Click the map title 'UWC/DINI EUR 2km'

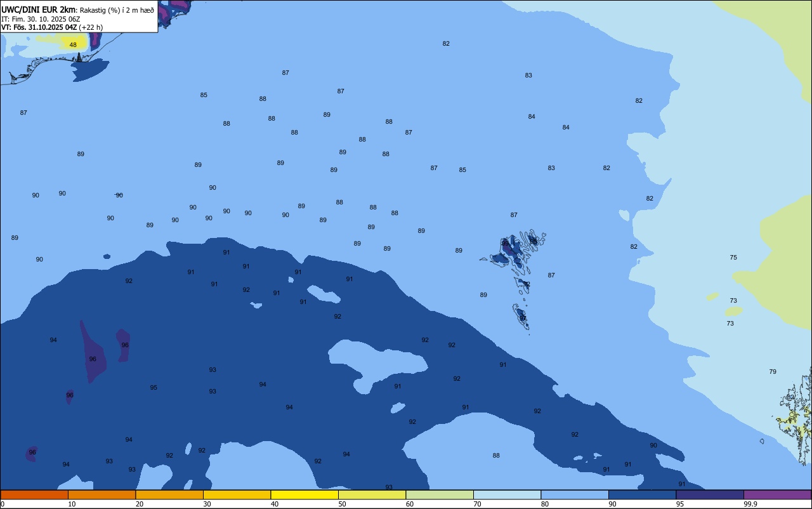[x=39, y=10]
